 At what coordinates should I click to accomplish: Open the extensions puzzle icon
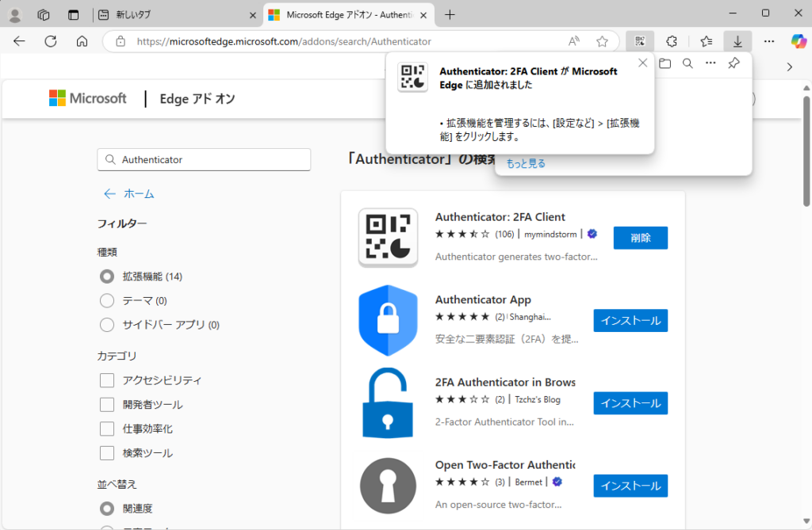point(672,41)
